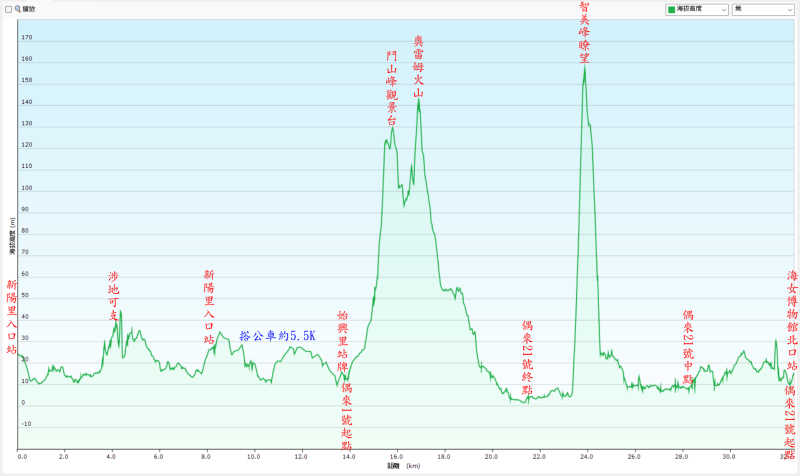
Task: Open the 無 secondary series dropdown
Action: 763,9
